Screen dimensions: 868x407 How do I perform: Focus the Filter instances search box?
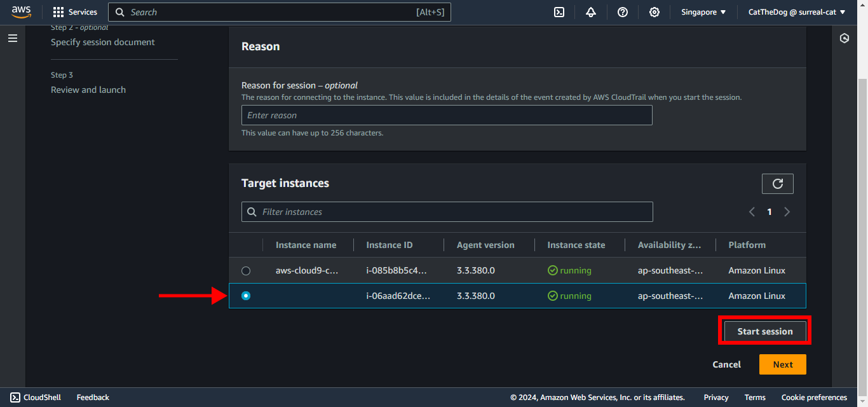pyautogui.click(x=447, y=212)
